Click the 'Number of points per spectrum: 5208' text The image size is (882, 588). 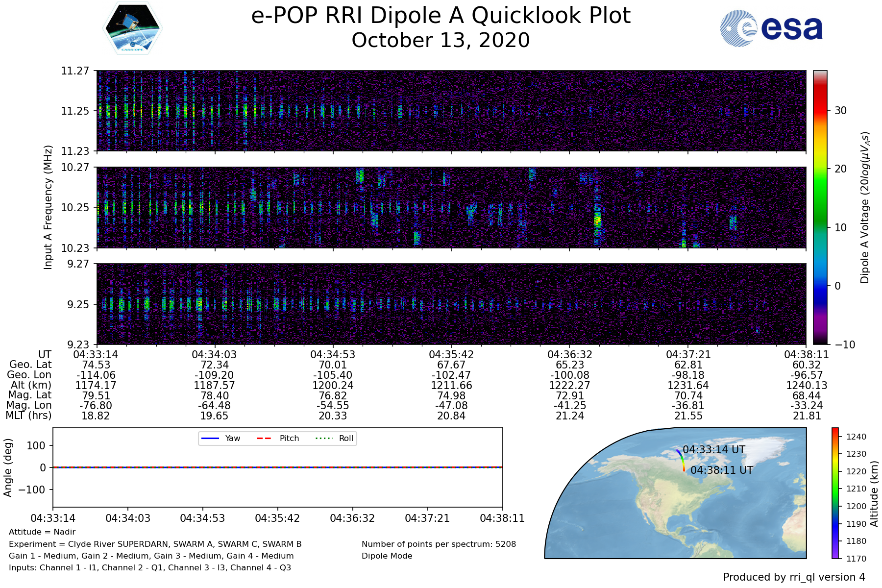coord(439,544)
